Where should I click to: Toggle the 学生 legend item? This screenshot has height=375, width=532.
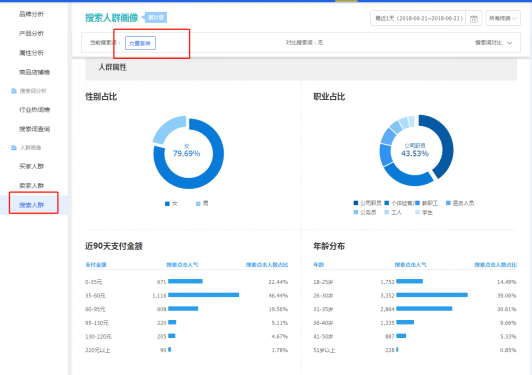(424, 212)
